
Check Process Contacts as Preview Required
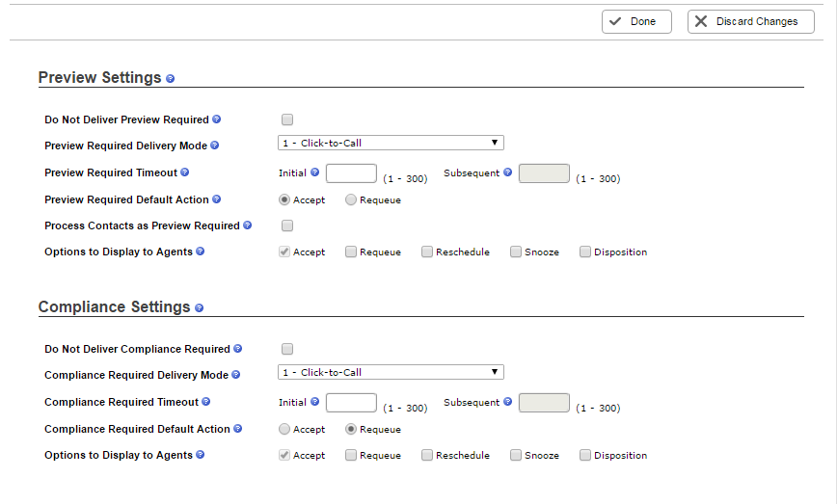click(287, 225)
